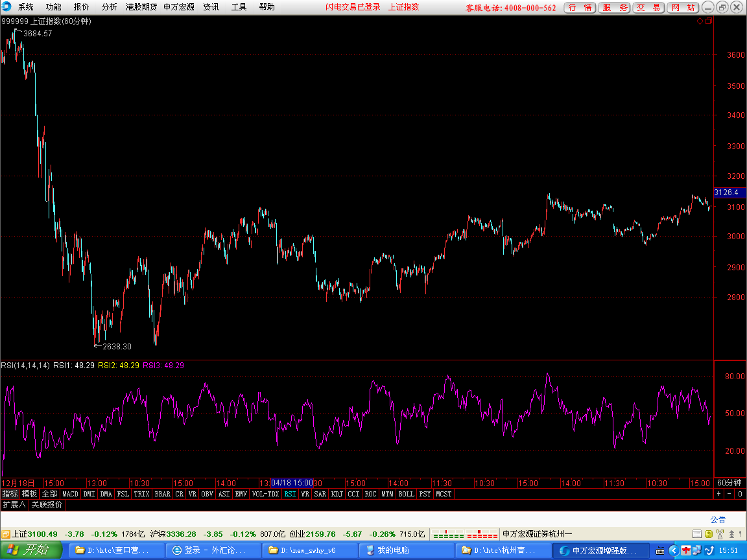747x560 pixels.
Task: Switch indicator to DMI
Action: (89, 494)
